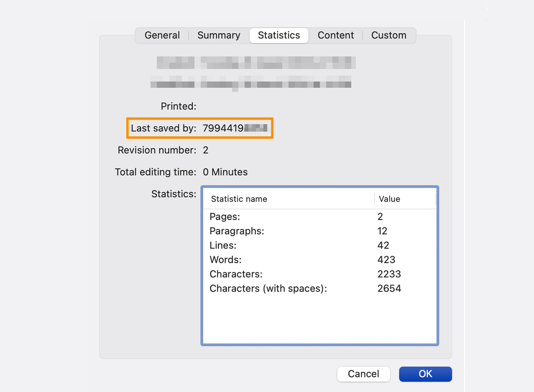Viewport: 534px width, 392px height.
Task: Click the Paragraphs count of 12
Action: (x=383, y=231)
